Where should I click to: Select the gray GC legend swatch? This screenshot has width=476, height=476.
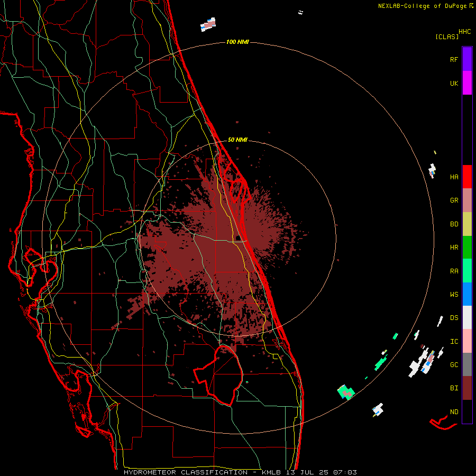pos(467,364)
